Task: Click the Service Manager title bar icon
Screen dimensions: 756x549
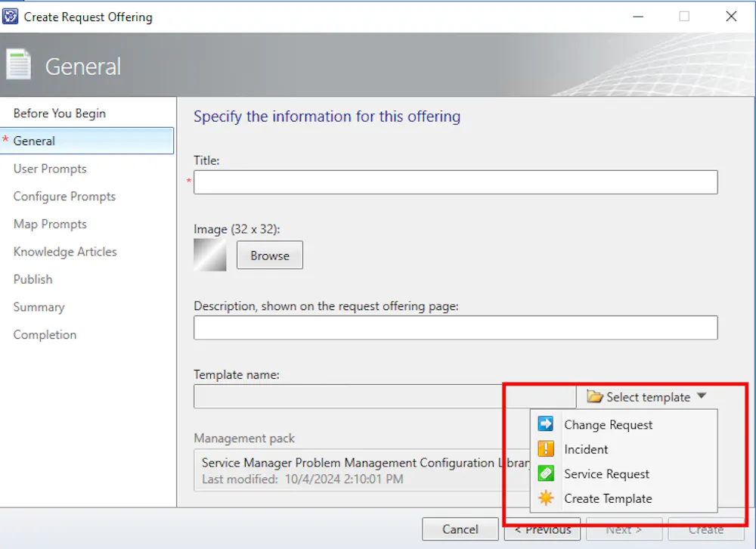Action: pos(10,17)
